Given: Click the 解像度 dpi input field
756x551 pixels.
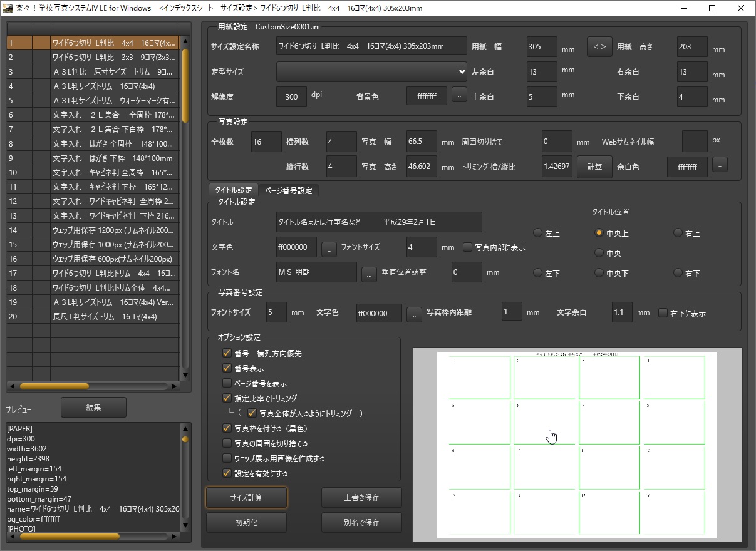Looking at the screenshot, I should [x=291, y=97].
